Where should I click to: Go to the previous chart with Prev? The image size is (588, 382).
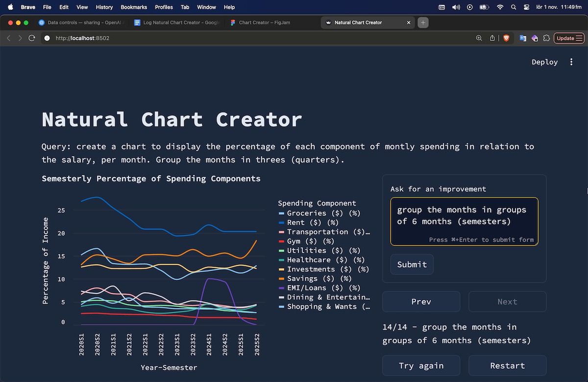tap(421, 302)
